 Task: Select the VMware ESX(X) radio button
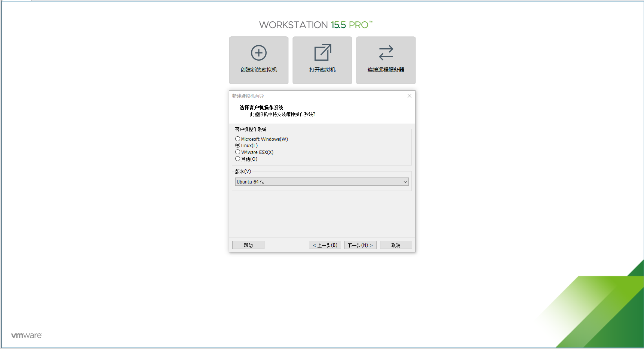(237, 152)
